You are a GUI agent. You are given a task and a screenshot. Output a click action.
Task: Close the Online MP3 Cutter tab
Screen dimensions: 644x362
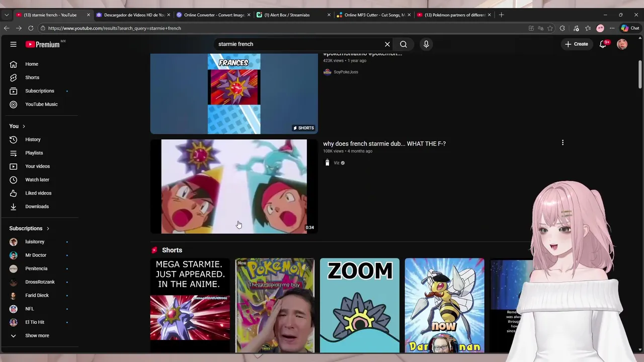click(x=409, y=15)
